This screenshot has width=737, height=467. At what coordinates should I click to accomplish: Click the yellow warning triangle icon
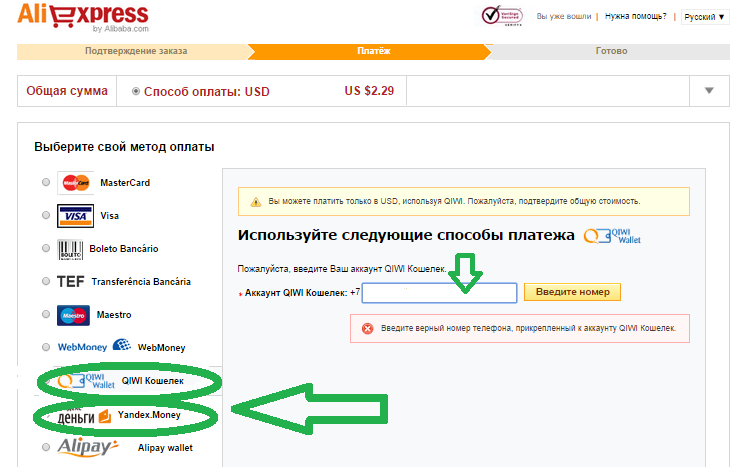pyautogui.click(x=256, y=202)
